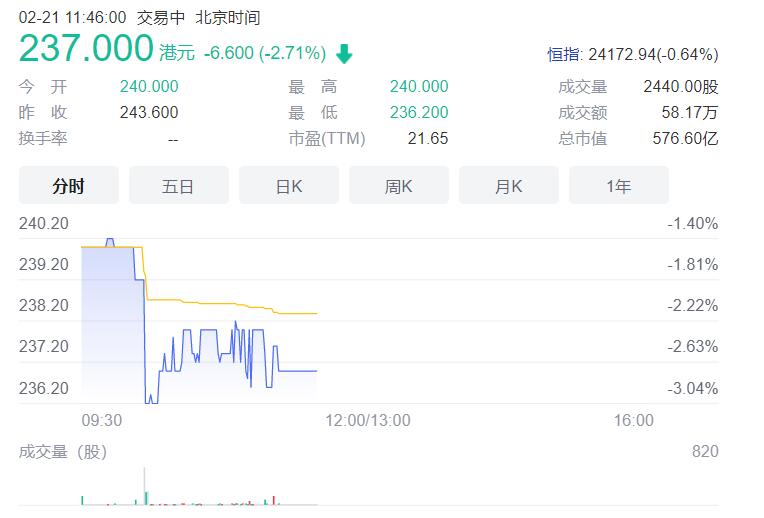The image size is (764, 518).
Task: Click the -2.63% percentage axis label
Action: tap(693, 346)
